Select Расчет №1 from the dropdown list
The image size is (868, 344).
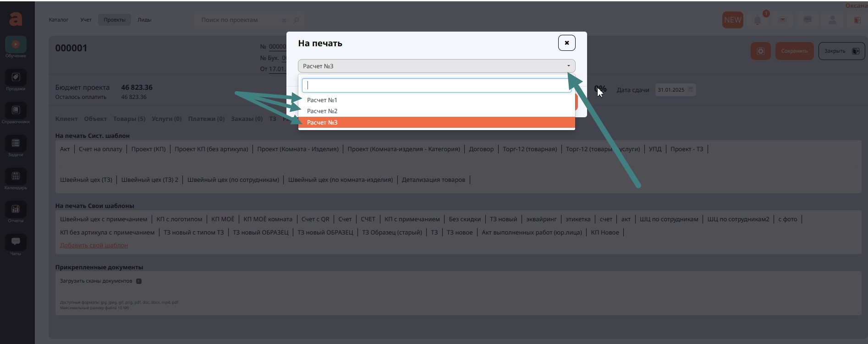pyautogui.click(x=322, y=100)
